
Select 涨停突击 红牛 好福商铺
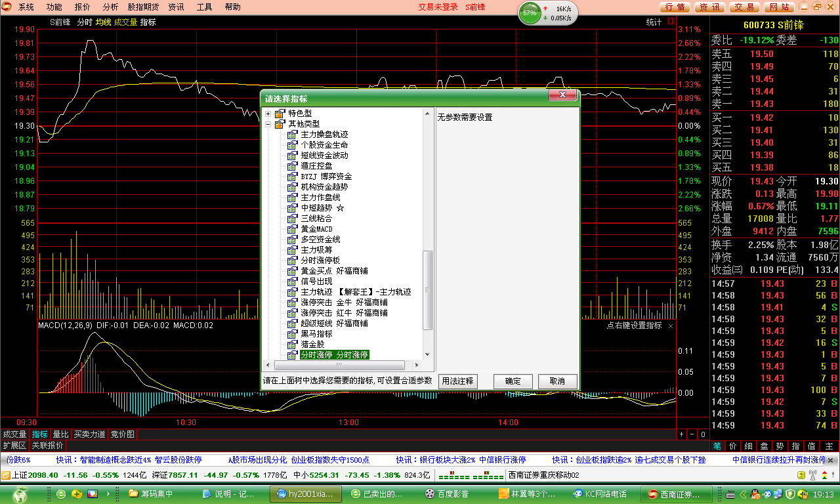(x=344, y=313)
